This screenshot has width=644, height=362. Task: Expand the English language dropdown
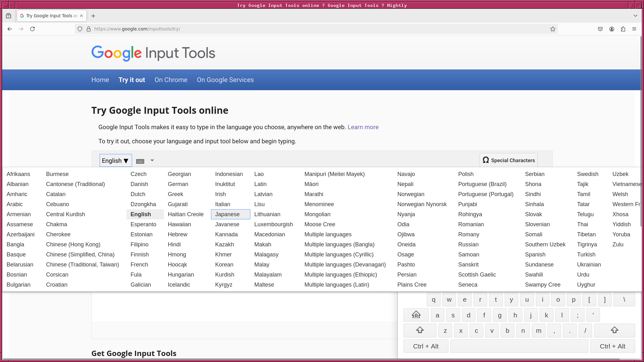click(x=115, y=161)
